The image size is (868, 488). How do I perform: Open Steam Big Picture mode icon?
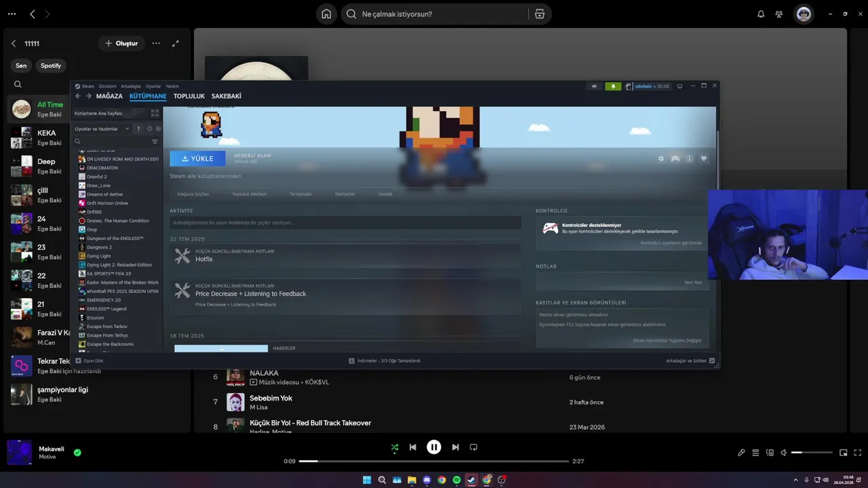(680, 86)
